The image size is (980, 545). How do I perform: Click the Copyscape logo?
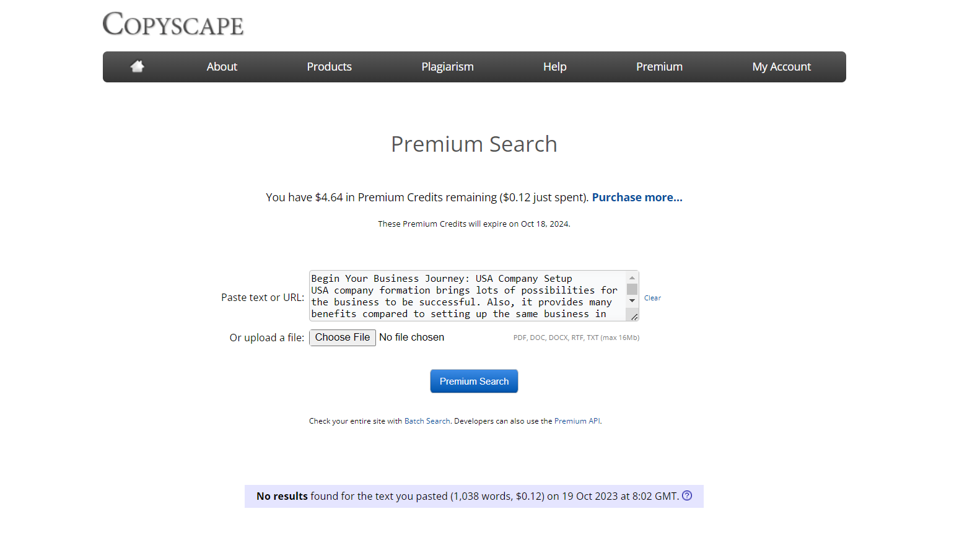tap(173, 24)
